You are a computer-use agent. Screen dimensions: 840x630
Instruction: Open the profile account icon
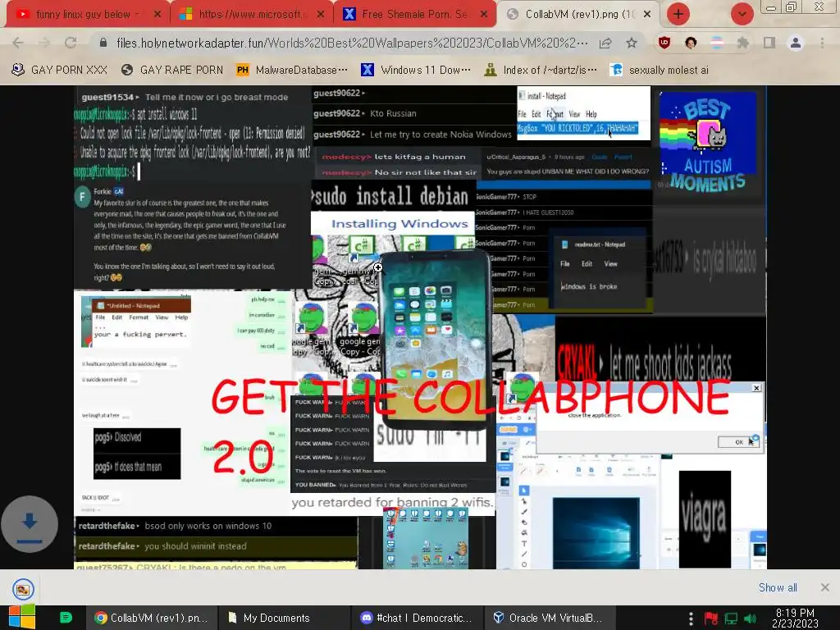(796, 43)
